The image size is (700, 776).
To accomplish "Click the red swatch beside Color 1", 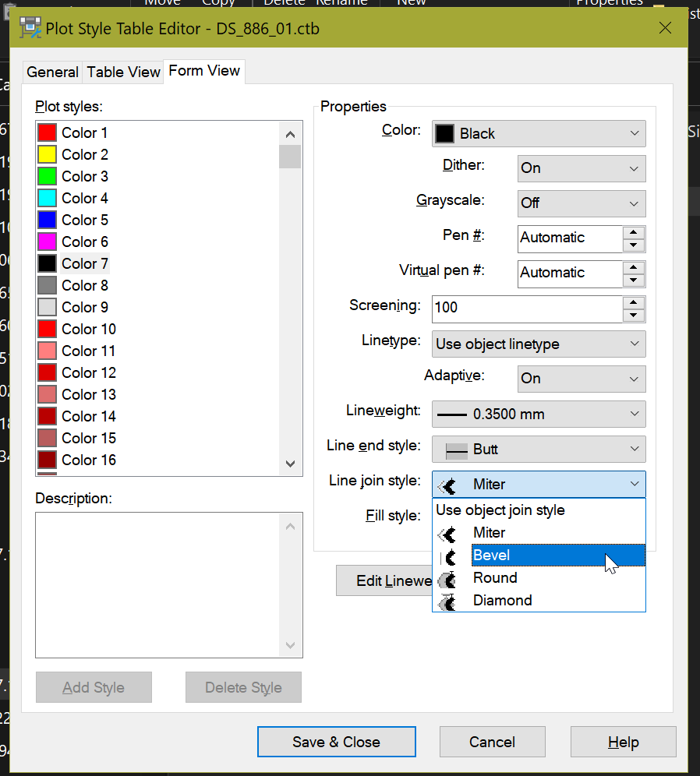I will [47, 132].
